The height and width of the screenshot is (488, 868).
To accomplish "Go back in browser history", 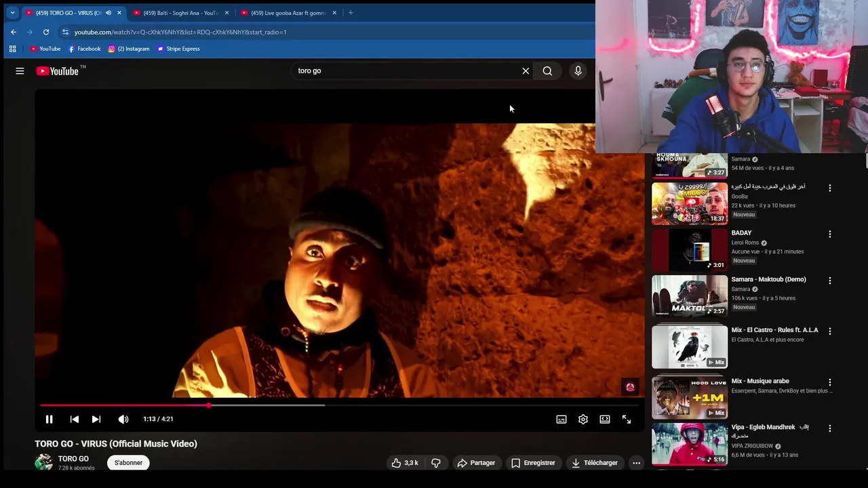I will click(x=14, y=32).
